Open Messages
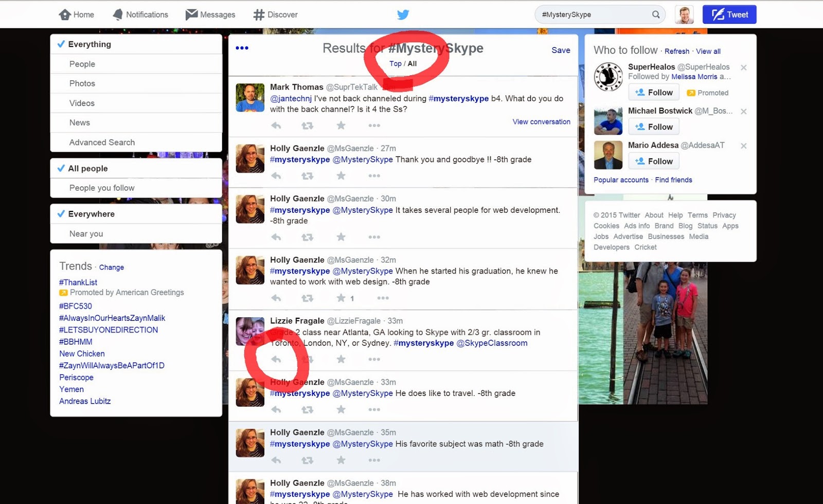Screen dimensions: 823x504 [210, 14]
